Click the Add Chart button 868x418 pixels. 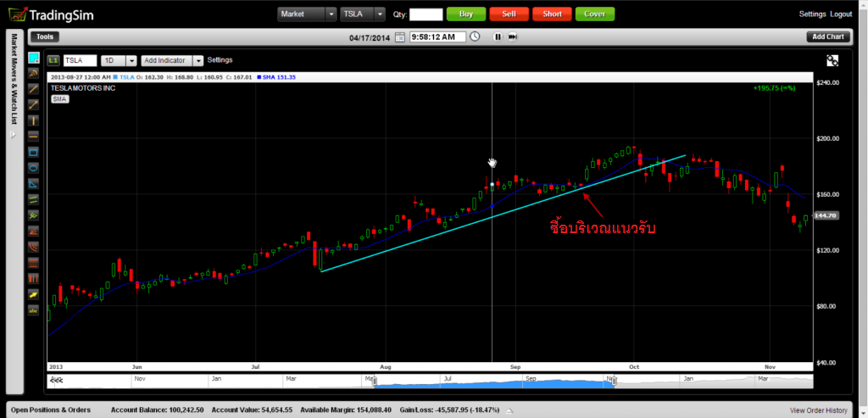tap(828, 37)
